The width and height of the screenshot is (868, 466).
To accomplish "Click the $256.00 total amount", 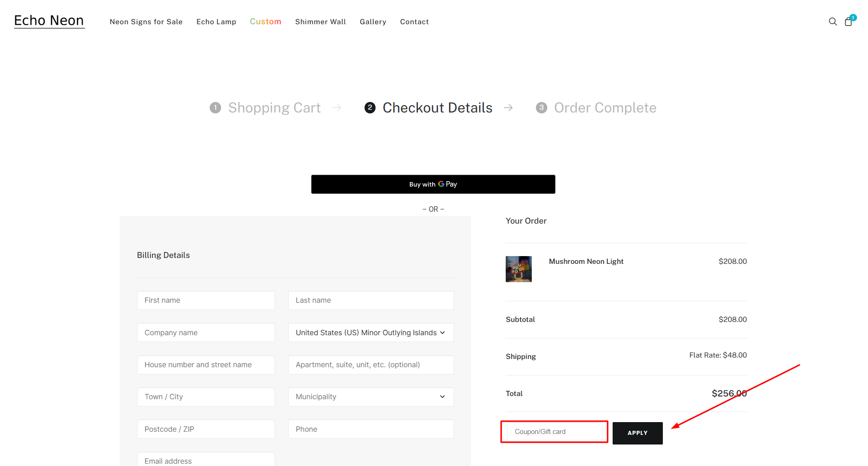I will point(729,393).
